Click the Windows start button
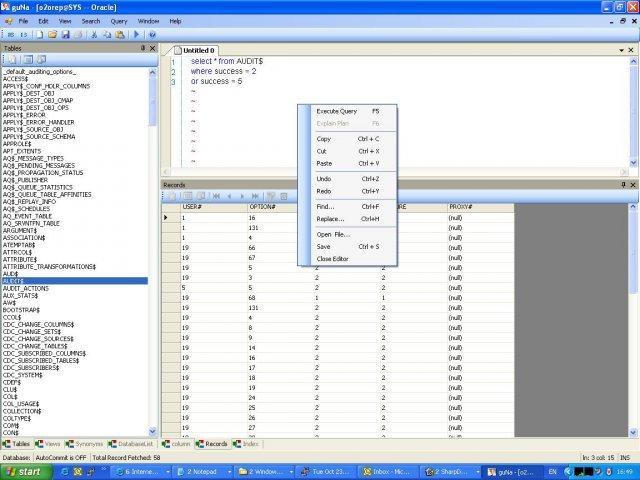The image size is (640, 480). coord(26,472)
